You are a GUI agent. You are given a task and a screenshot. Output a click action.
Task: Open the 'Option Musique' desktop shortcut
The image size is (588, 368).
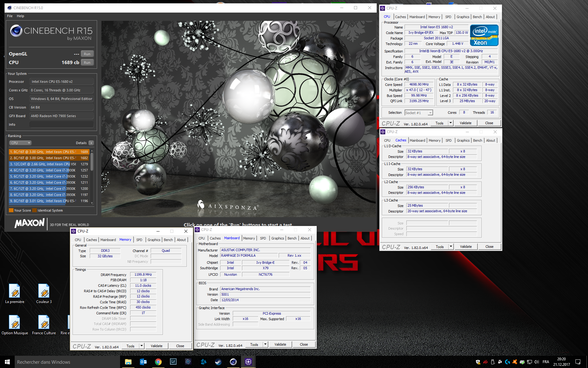[15, 325]
